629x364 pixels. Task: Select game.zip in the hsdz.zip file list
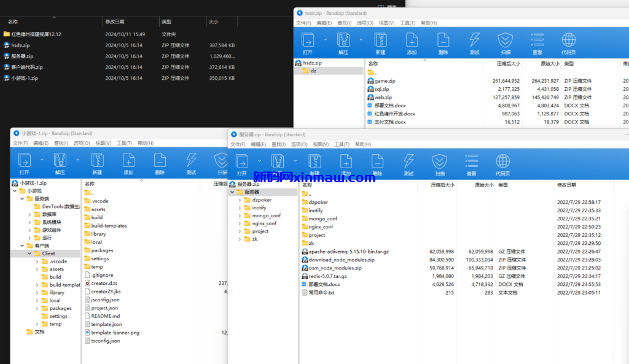click(x=385, y=80)
